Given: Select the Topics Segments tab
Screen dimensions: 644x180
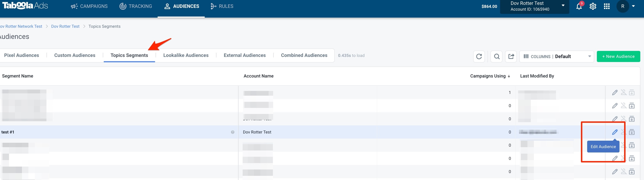Looking at the screenshot, I should point(129,55).
